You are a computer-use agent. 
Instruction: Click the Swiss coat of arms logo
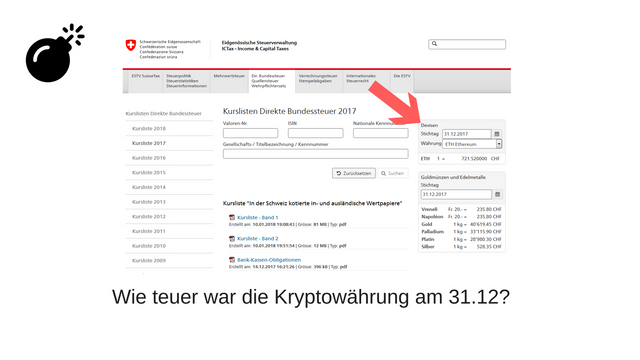pos(131,45)
